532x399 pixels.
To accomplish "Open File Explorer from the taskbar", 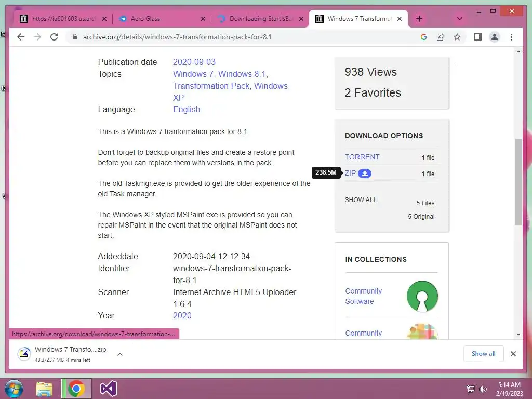I will click(44, 389).
